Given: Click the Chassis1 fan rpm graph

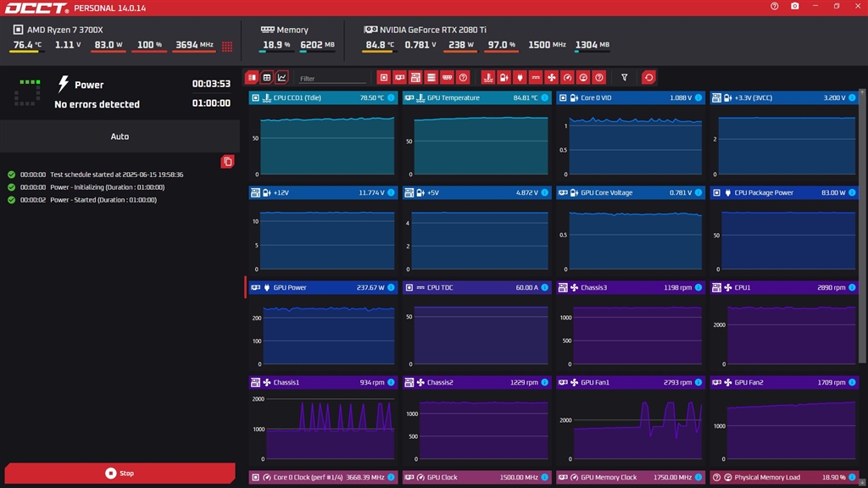Looking at the screenshot, I should (323, 428).
